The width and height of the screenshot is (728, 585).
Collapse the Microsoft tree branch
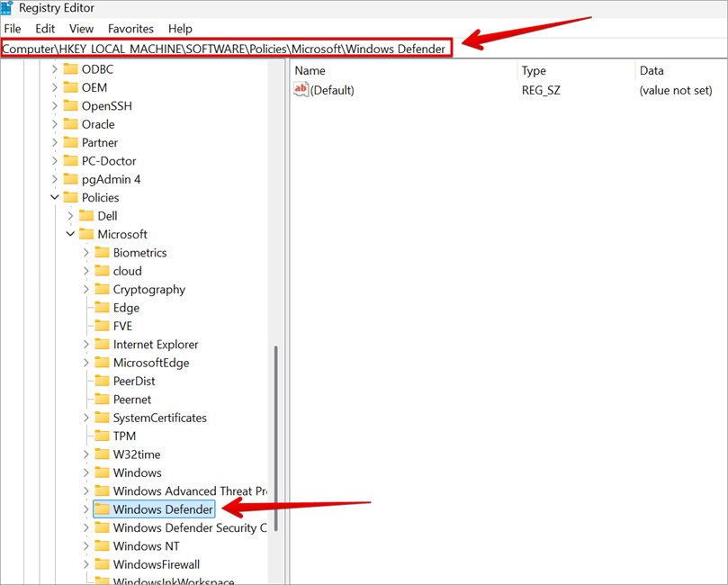(69, 234)
